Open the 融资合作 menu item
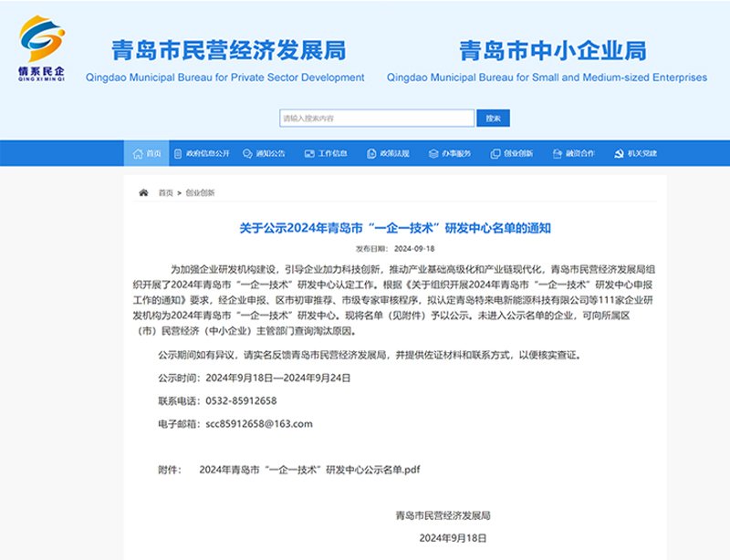The width and height of the screenshot is (730, 560). pyautogui.click(x=573, y=153)
